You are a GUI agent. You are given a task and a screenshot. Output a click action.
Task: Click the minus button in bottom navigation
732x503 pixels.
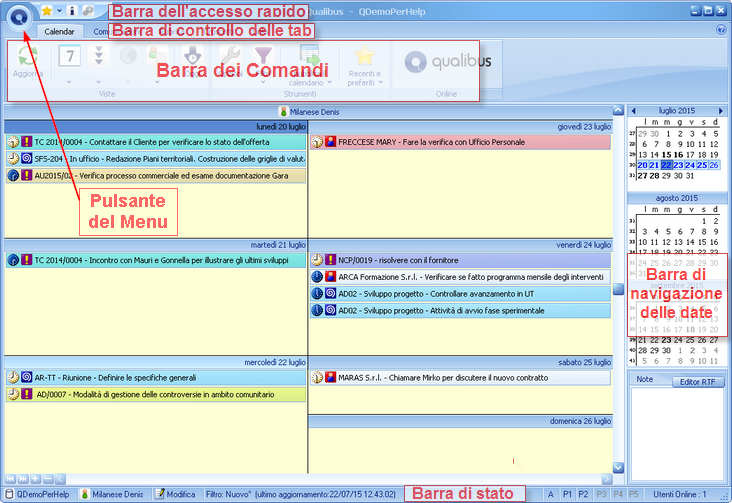(48, 479)
